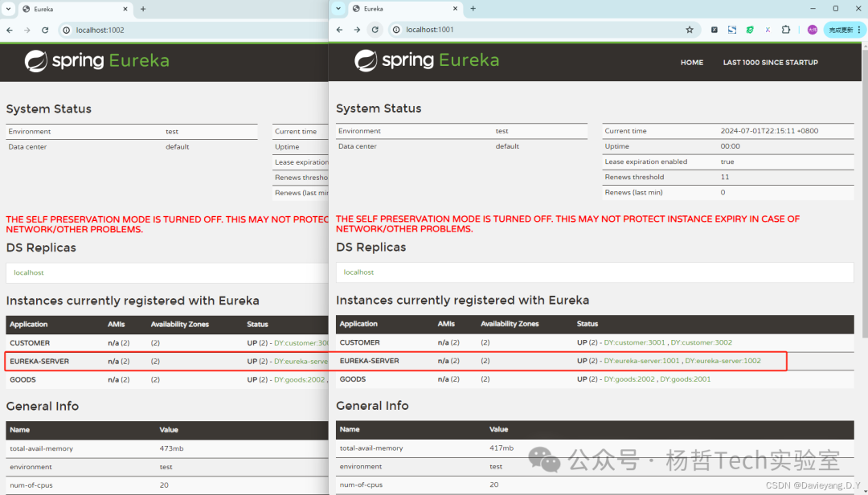Click the 完成更新 update button
Image resolution: width=868 pixels, height=495 pixels.
[841, 29]
